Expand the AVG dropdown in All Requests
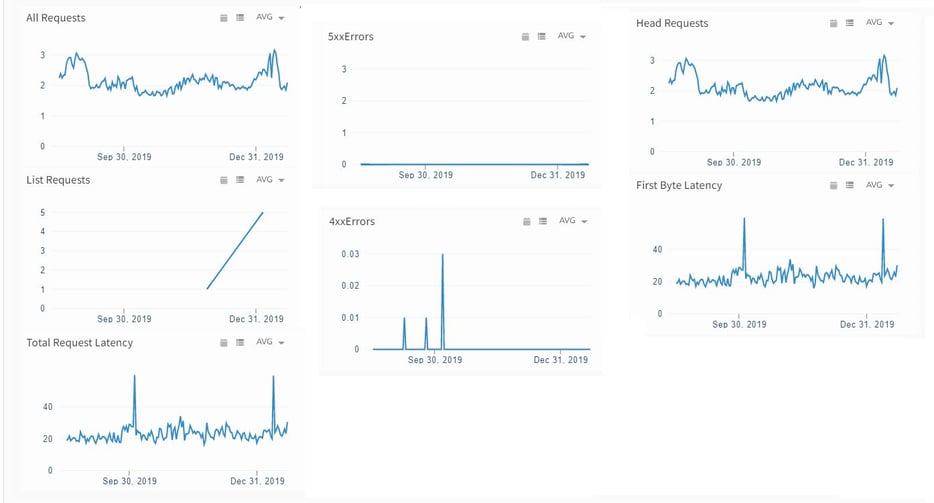 [270, 18]
